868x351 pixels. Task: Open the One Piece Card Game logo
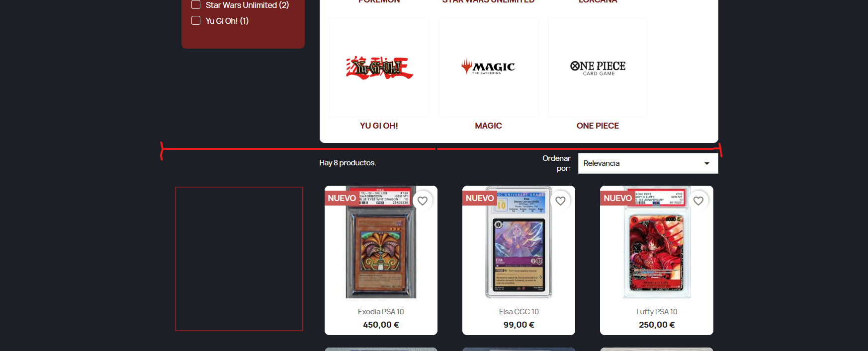click(598, 68)
